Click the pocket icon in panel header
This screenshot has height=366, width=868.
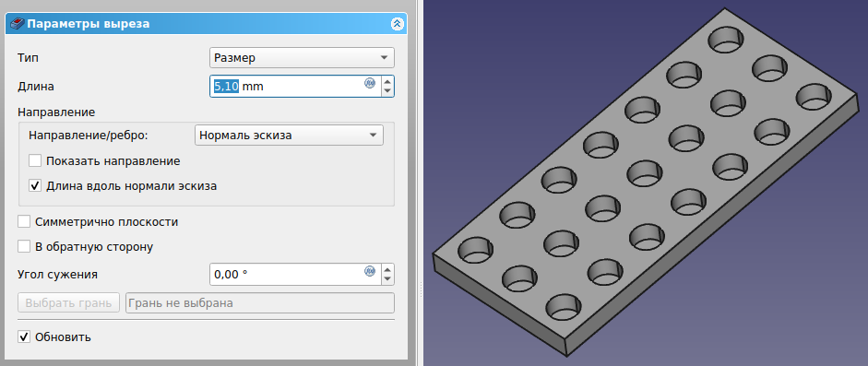18,24
